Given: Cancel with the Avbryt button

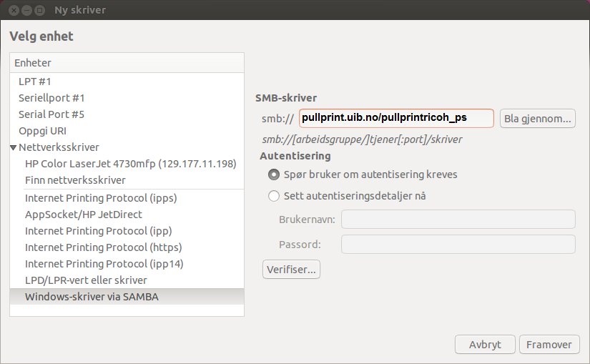Looking at the screenshot, I should tap(485, 344).
